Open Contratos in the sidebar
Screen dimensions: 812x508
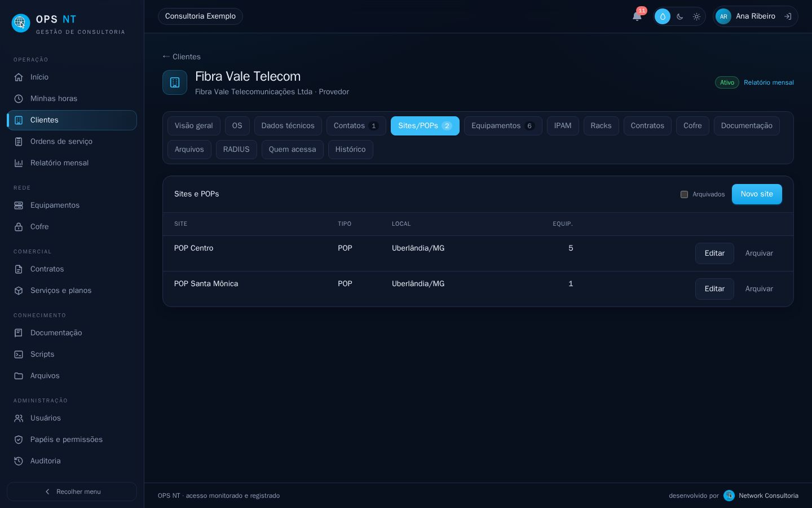(72, 269)
